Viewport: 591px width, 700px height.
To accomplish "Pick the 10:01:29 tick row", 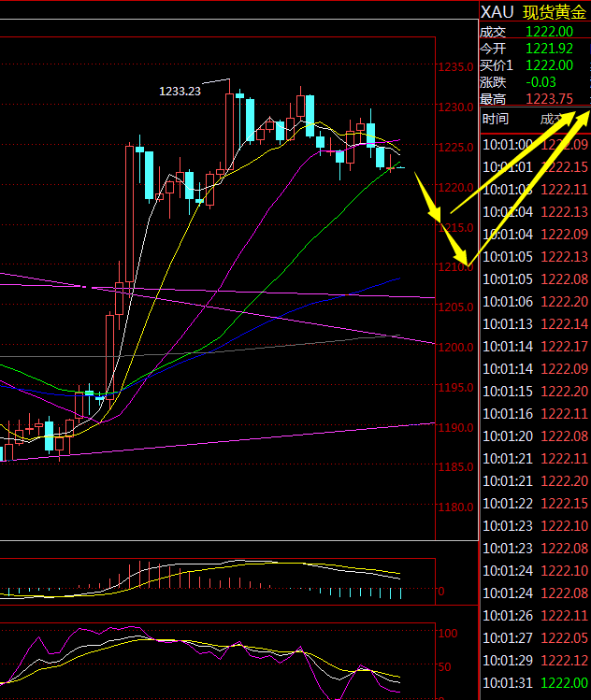I will [x=533, y=661].
